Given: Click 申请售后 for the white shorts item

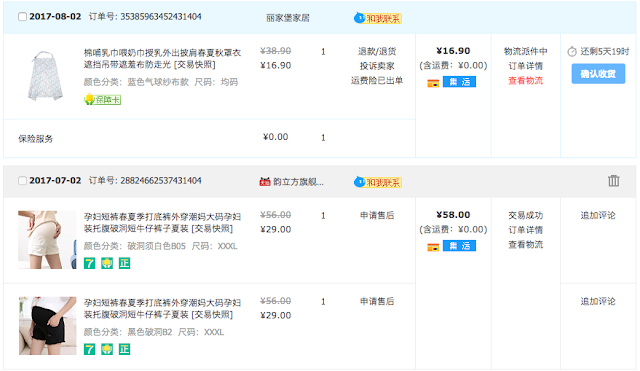Looking at the screenshot, I should coord(377,215).
